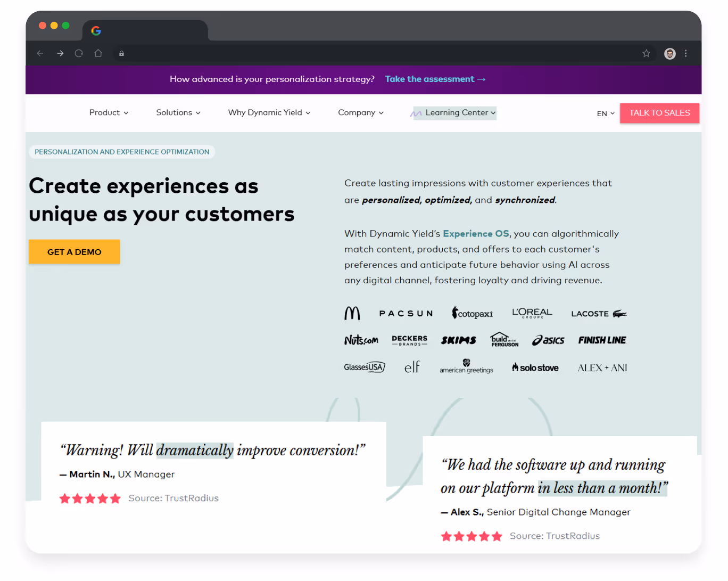Expand the Solutions menu
The image size is (728, 581).
178,112
